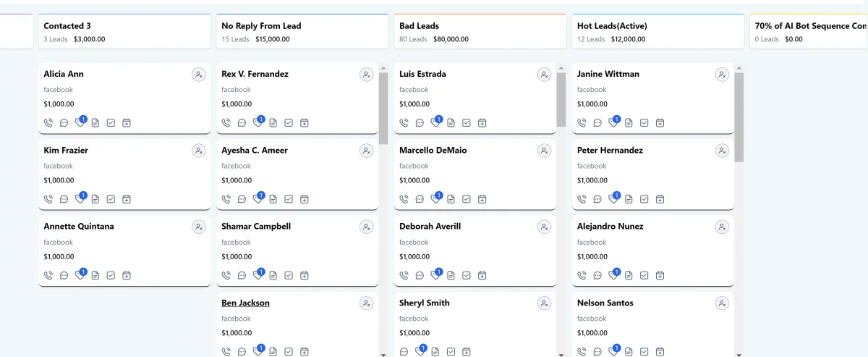Open the Ben Jackson lead link
This screenshot has height=357, width=868.
click(x=245, y=303)
